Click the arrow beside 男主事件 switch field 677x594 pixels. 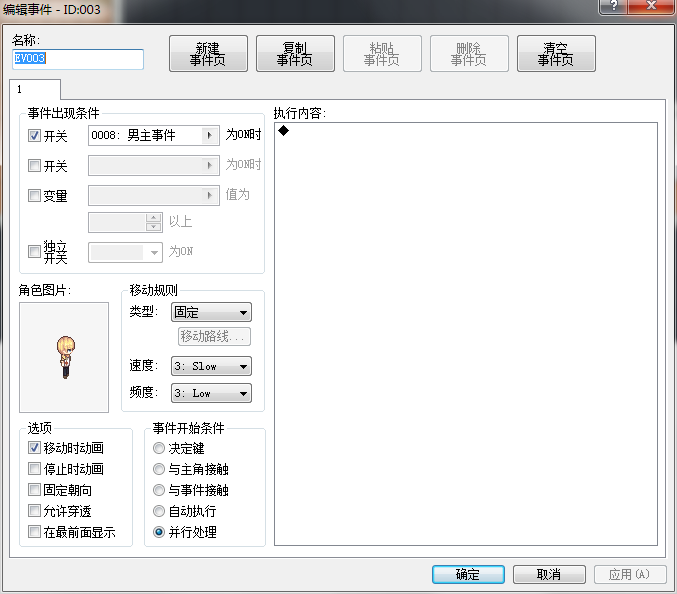click(210, 136)
